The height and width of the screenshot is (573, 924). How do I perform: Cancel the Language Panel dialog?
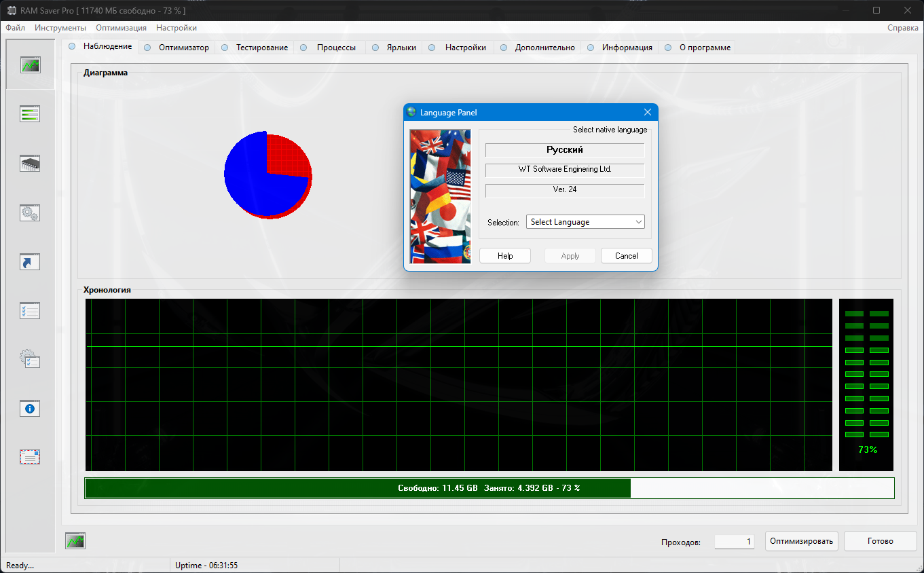627,256
